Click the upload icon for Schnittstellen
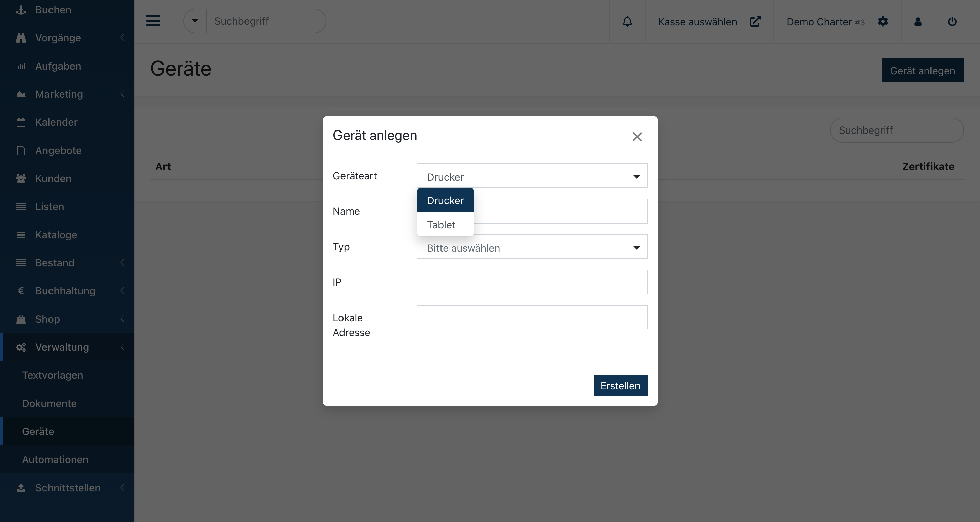 click(x=21, y=488)
